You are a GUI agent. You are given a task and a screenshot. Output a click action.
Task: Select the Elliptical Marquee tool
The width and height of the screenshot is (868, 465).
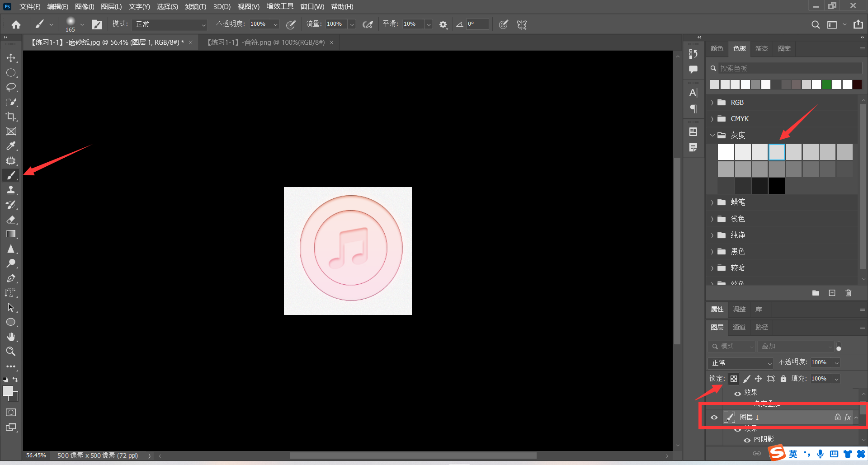[11, 73]
